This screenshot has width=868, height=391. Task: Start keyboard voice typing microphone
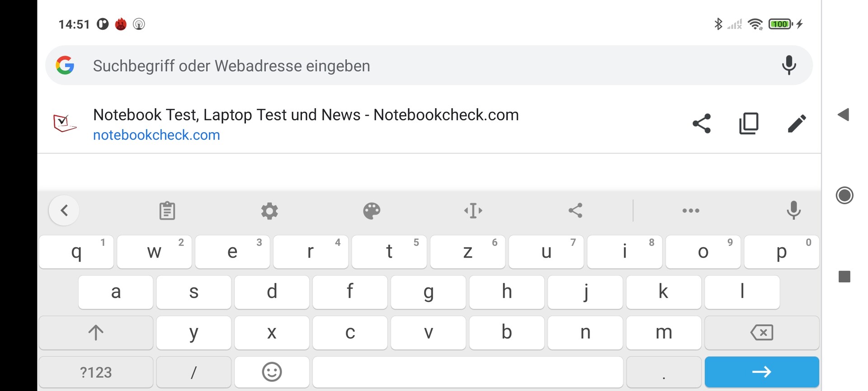793,210
